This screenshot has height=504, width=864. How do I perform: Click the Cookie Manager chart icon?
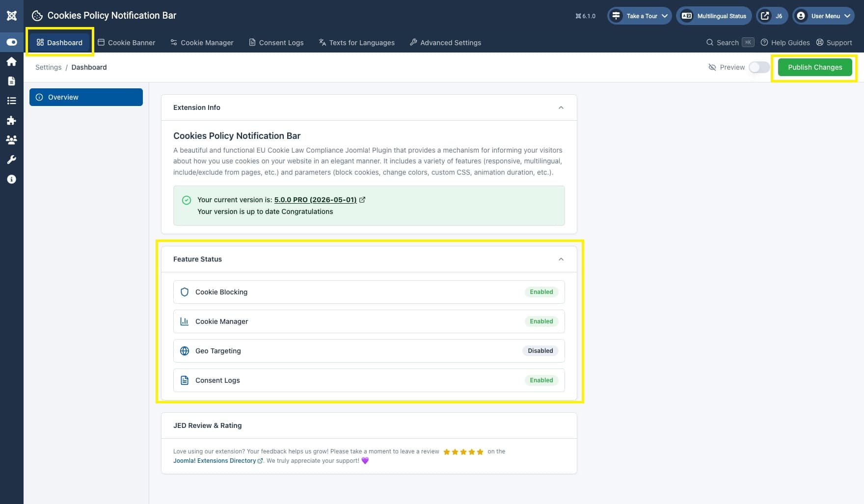click(185, 321)
